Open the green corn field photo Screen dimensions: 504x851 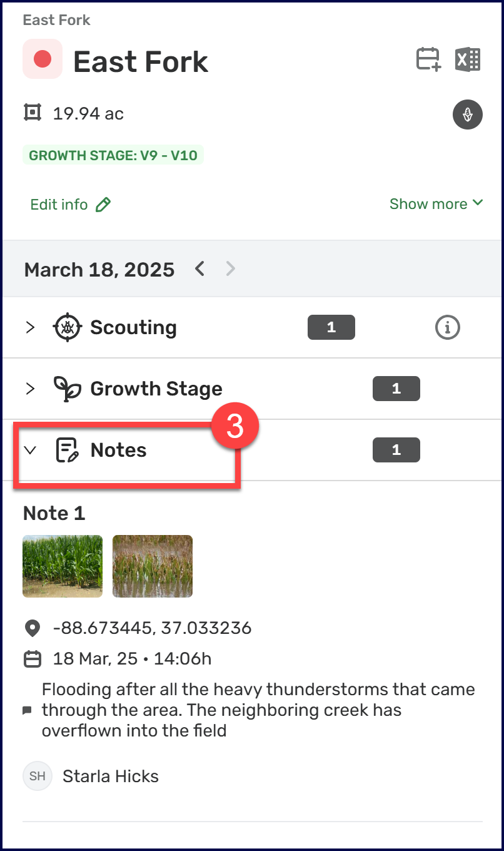point(63,566)
